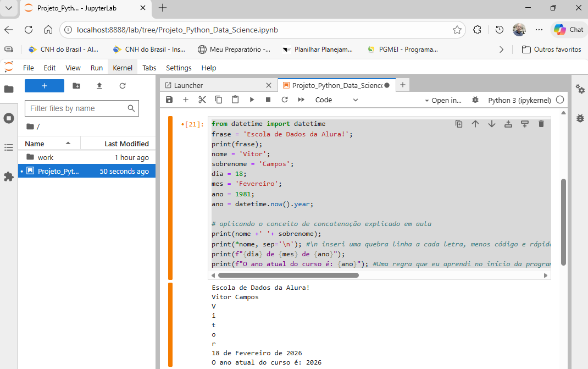Interrupt the kernel with the stop icon
588x369 pixels.
coord(268,100)
